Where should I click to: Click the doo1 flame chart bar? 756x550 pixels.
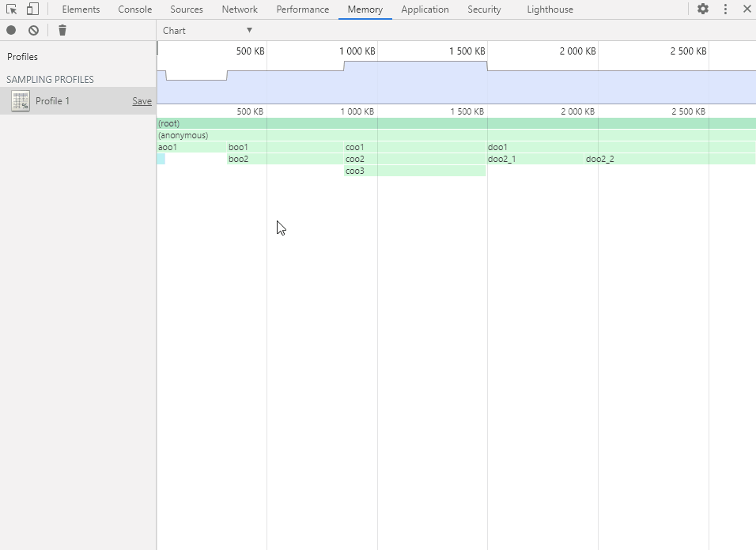[622, 147]
